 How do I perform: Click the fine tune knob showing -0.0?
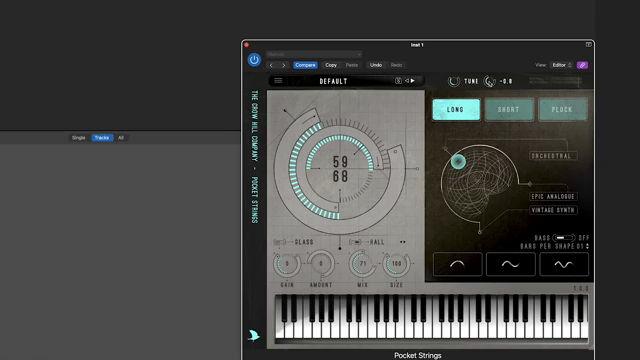[x=489, y=81]
